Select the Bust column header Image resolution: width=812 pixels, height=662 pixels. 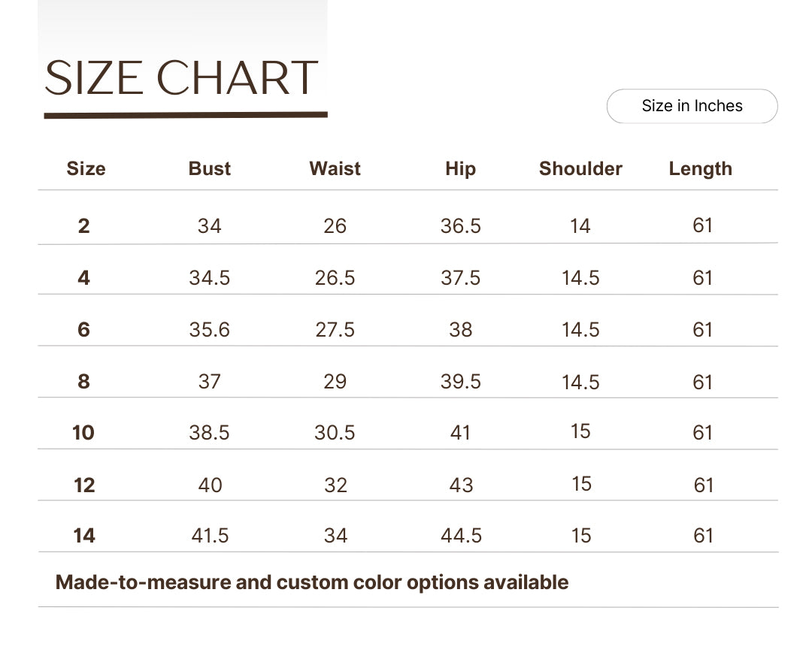(209, 169)
